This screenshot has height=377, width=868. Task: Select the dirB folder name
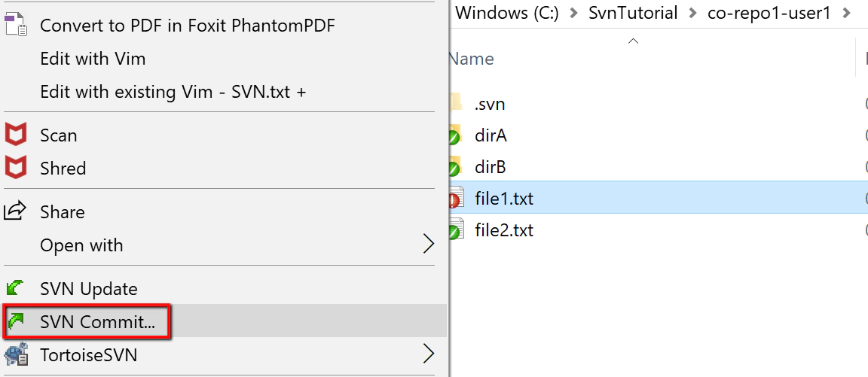pyautogui.click(x=491, y=167)
